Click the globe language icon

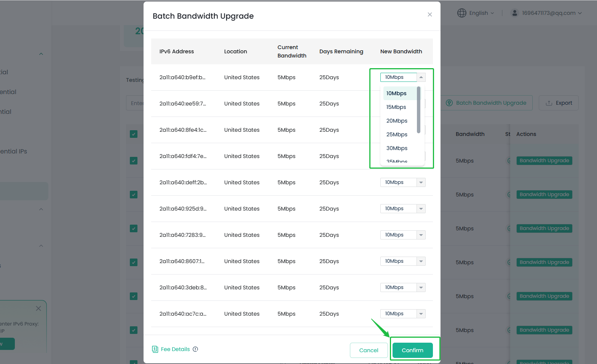coord(461,13)
